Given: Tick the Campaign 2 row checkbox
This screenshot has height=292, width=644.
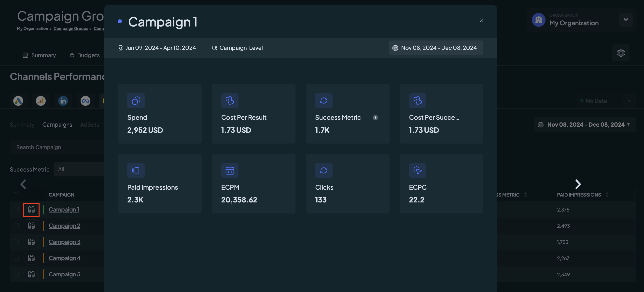Looking at the screenshot, I should click(16, 226).
